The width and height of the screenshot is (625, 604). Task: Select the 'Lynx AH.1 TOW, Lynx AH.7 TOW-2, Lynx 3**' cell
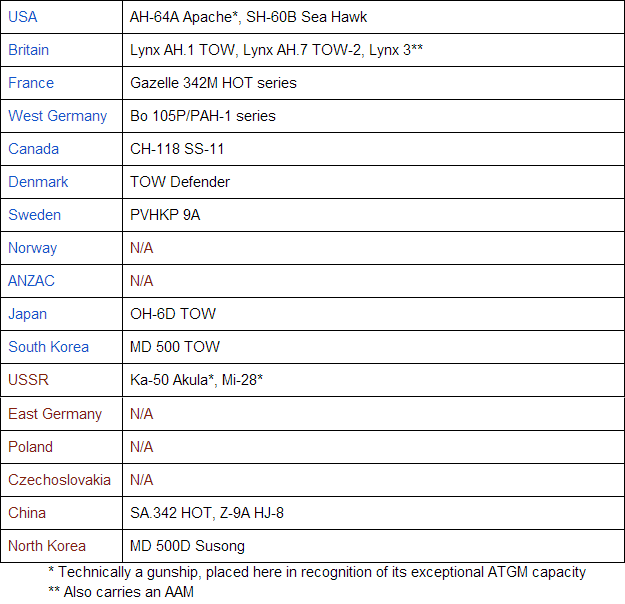(x=373, y=50)
